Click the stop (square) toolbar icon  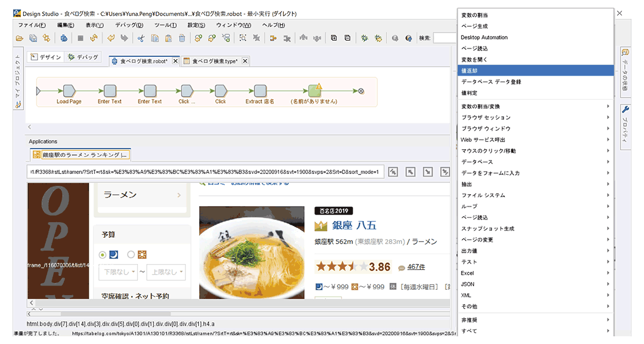click(80, 38)
